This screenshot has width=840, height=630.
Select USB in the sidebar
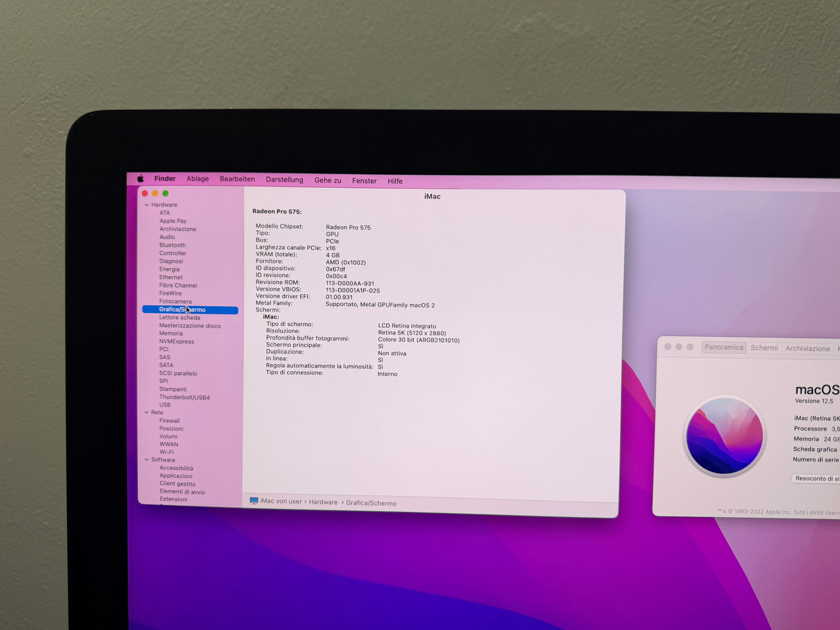pyautogui.click(x=165, y=405)
